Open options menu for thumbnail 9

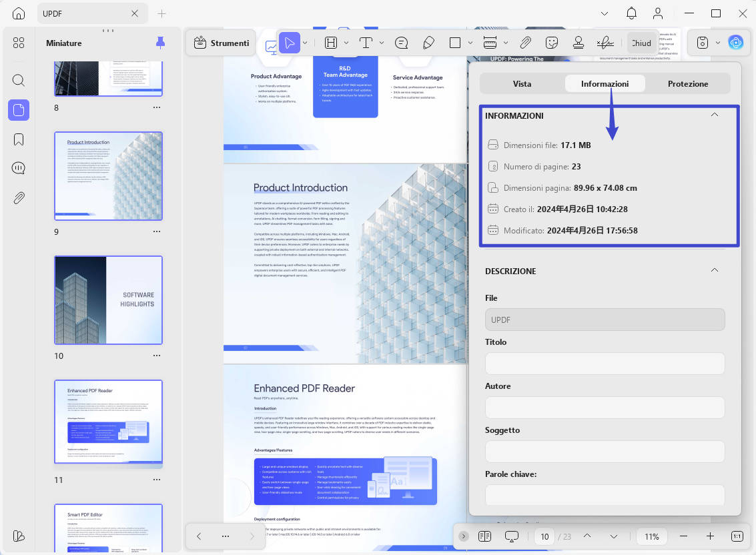pos(157,231)
